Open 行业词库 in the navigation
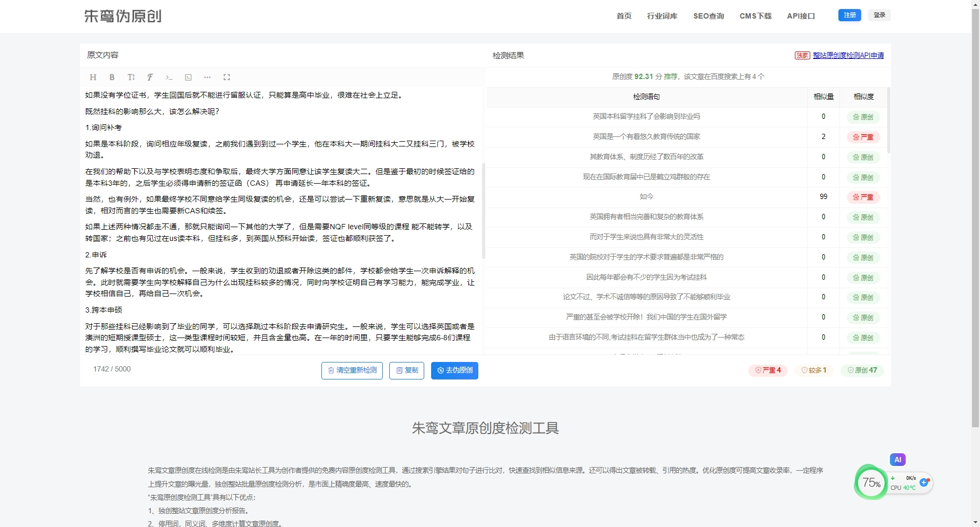Screen dimensions: 980x527 [662, 16]
